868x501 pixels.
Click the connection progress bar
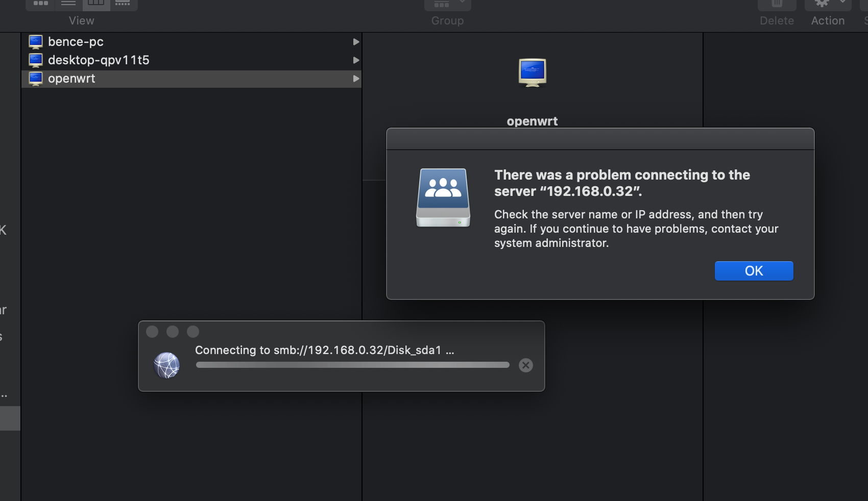352,365
